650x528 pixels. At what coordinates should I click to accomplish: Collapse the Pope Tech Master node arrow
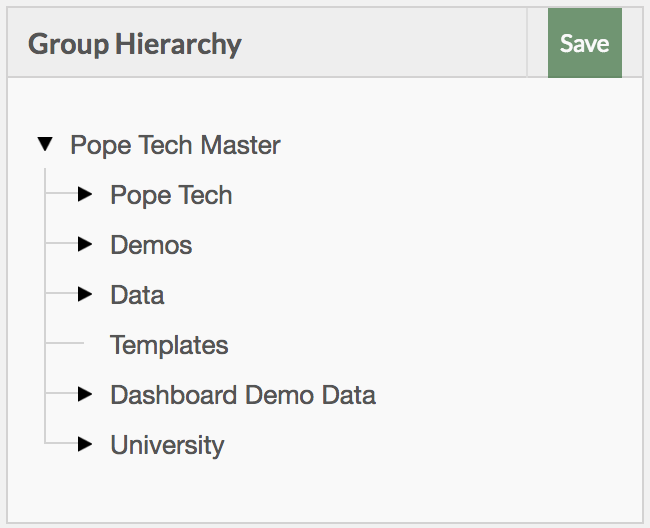45,144
